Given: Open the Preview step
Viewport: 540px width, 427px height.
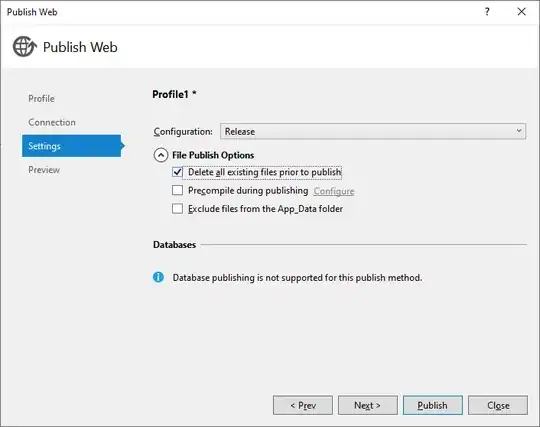Looking at the screenshot, I should point(44,170).
